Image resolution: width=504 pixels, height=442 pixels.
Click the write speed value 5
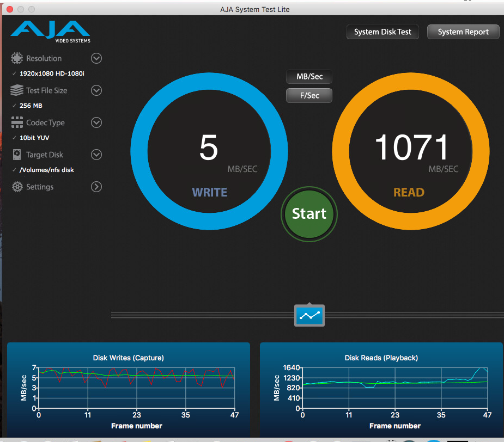point(209,148)
